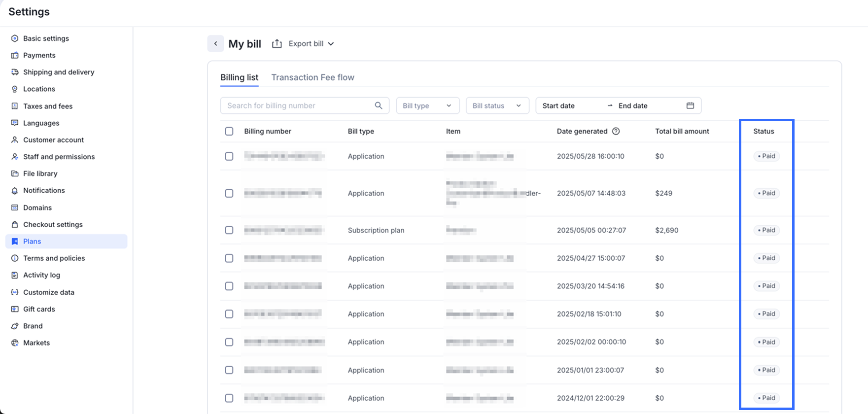
Task: Click the Locations pin icon
Action: click(15, 89)
